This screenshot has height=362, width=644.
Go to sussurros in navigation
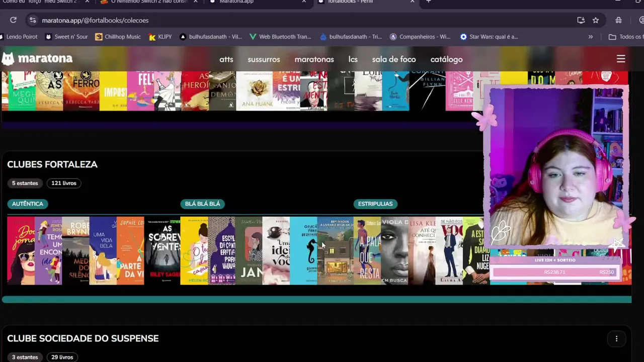click(x=264, y=59)
